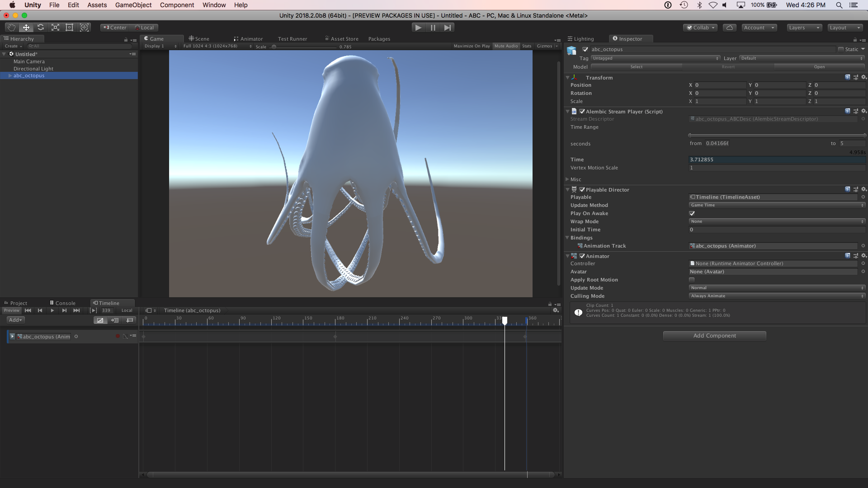Adjust the Game view Scale slider
This screenshot has height=488, width=868.
coord(274,47)
